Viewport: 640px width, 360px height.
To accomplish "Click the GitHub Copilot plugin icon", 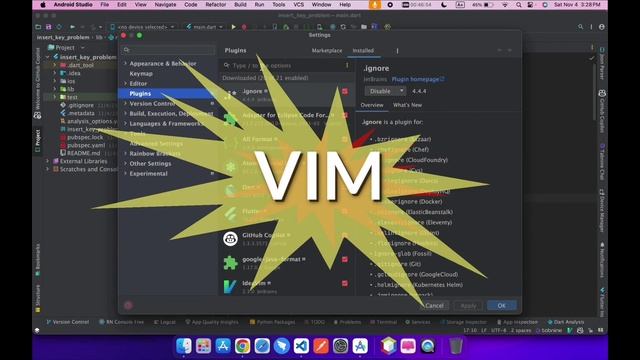I will [230, 239].
